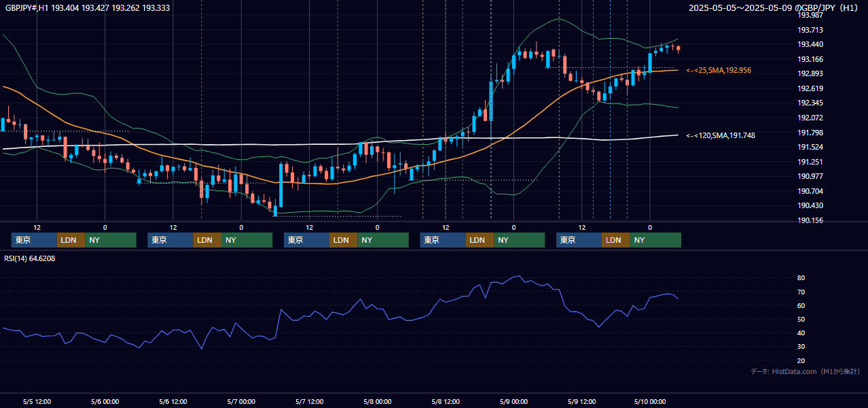Click price axis value 192.619

pos(810,88)
